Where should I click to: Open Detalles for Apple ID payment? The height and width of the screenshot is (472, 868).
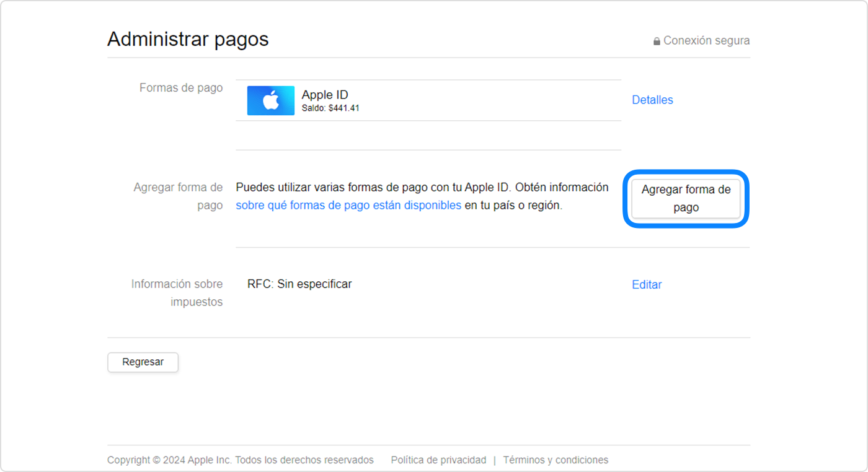coord(652,100)
